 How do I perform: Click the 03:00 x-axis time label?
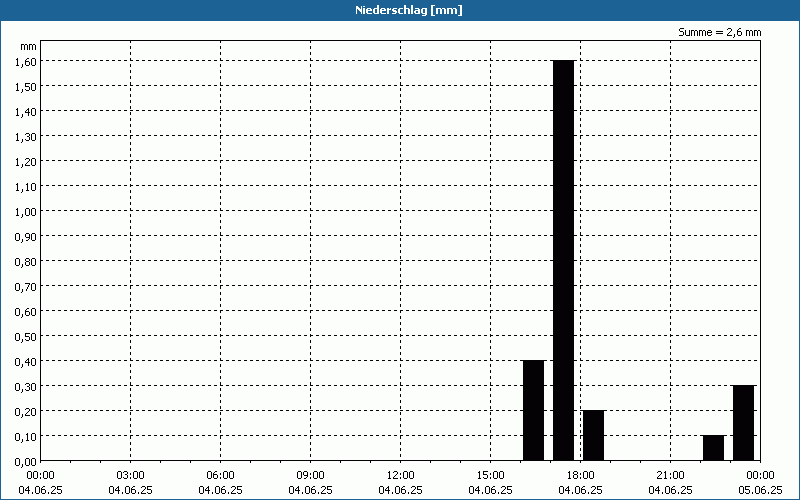pyautogui.click(x=131, y=476)
